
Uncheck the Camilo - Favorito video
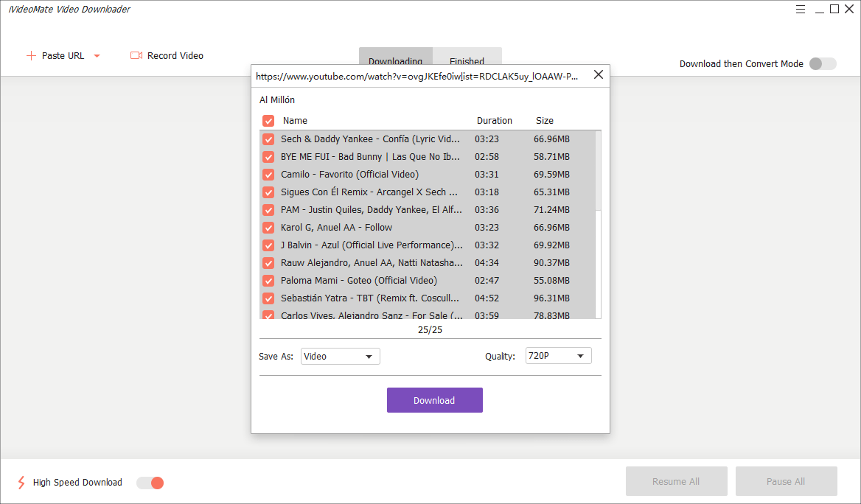tap(269, 175)
